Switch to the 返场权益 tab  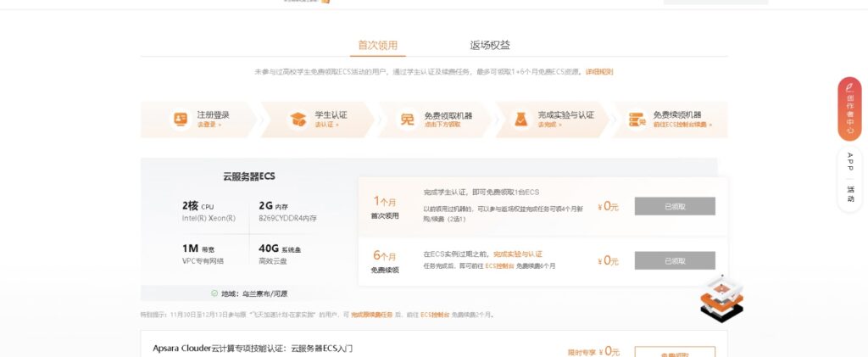490,46
